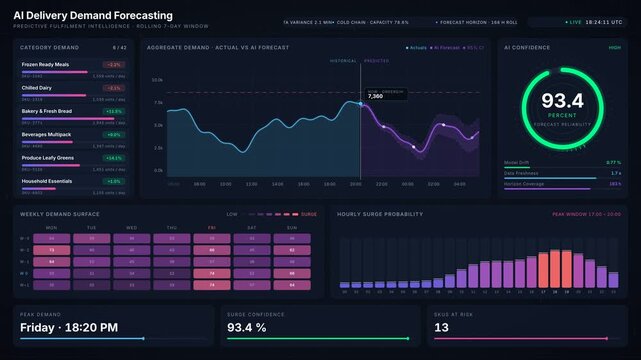This screenshot has height=360, width=641.
Task: Click the SKUs at Risk value 13
Action: tap(441, 327)
